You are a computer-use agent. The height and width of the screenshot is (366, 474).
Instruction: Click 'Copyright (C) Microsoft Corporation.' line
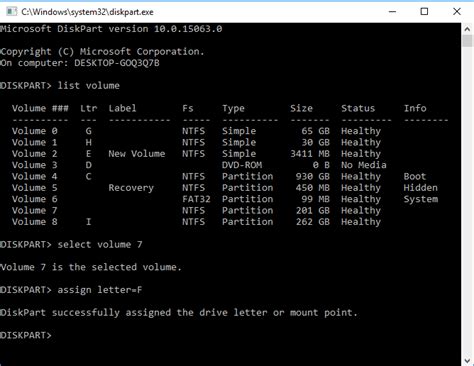point(102,52)
